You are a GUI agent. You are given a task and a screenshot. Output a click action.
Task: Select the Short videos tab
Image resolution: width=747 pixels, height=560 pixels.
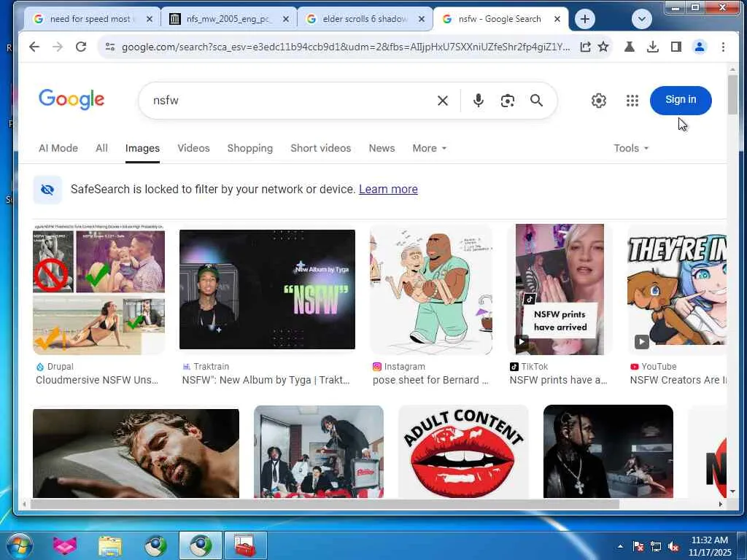coord(321,148)
